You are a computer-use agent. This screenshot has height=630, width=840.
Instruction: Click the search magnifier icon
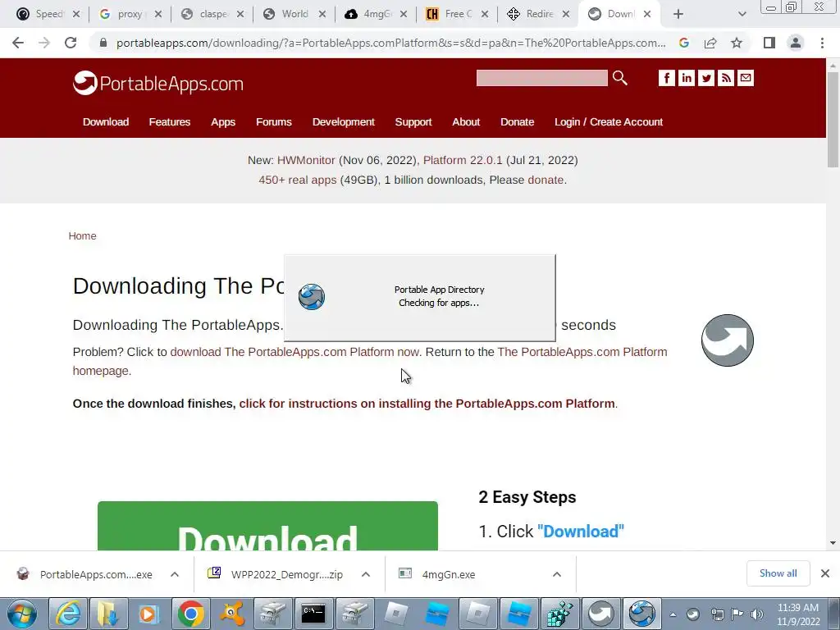[620, 78]
